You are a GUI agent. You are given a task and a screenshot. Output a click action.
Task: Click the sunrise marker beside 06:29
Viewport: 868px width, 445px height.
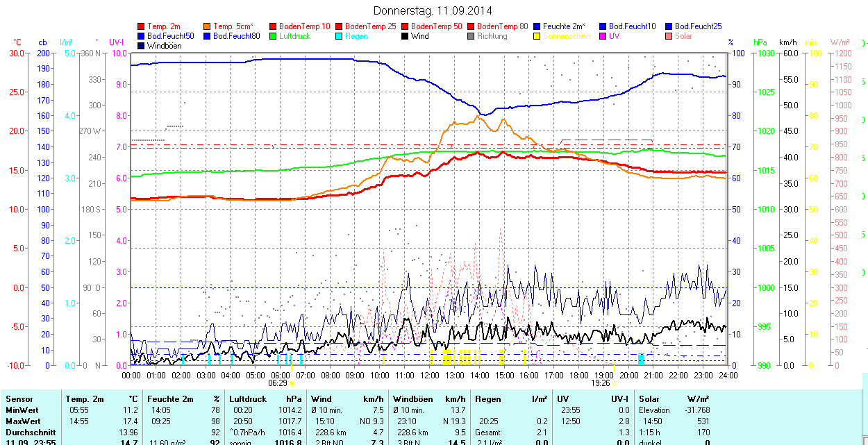point(292,383)
